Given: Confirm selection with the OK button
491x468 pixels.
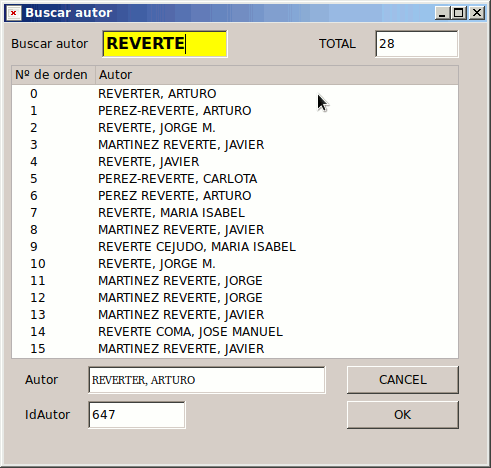Looking at the screenshot, I should point(403,415).
